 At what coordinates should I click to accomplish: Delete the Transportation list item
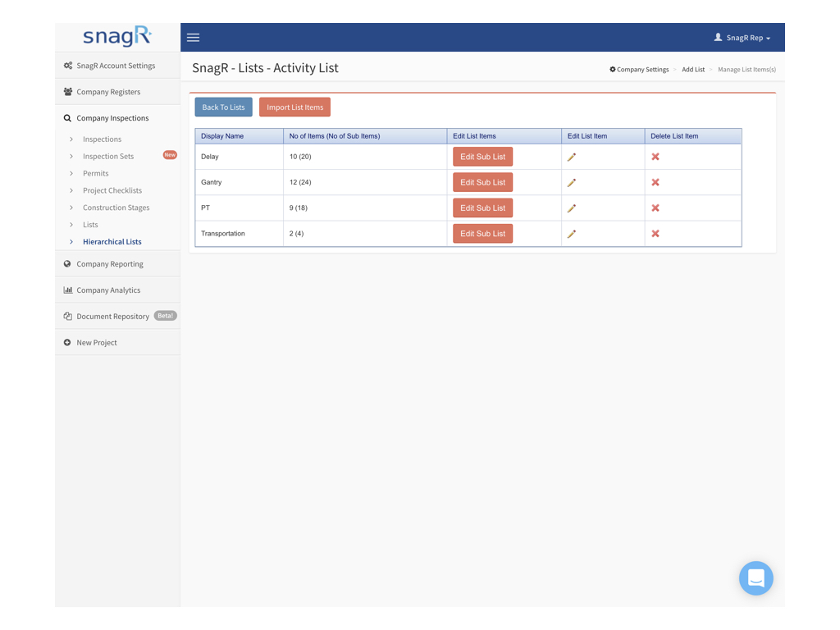tap(655, 234)
